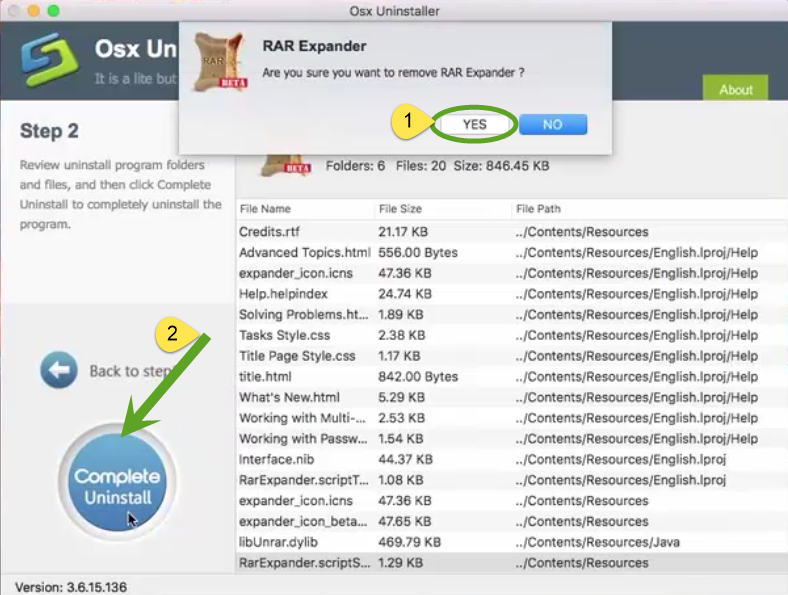The image size is (788, 595).
Task: Click the path cell of Interface.nib row
Action: pyautogui.click(x=621, y=459)
